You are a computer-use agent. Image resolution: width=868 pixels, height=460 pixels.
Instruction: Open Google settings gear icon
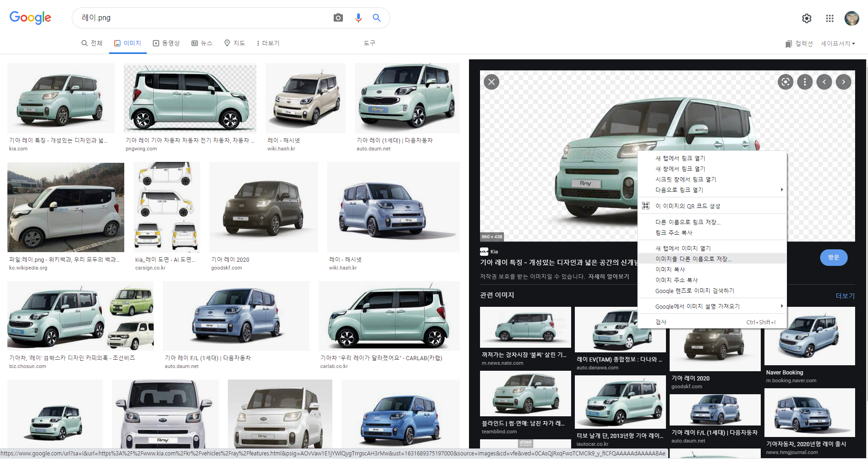pos(807,18)
